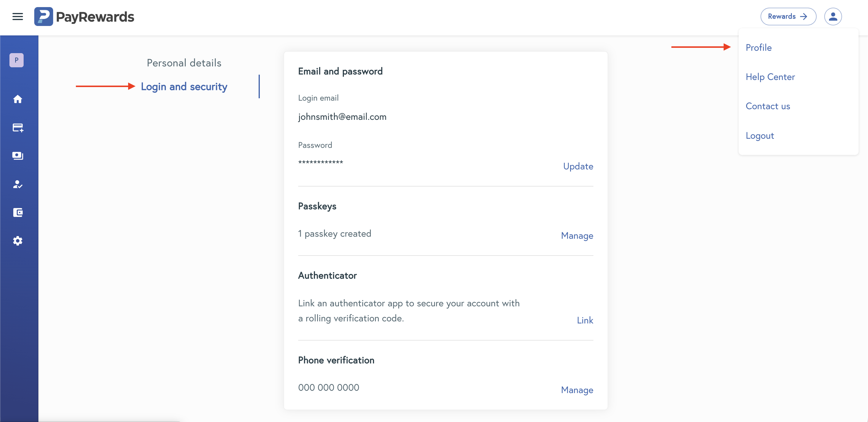This screenshot has height=422, width=868.
Task: Click Update link for password
Action: coord(578,166)
